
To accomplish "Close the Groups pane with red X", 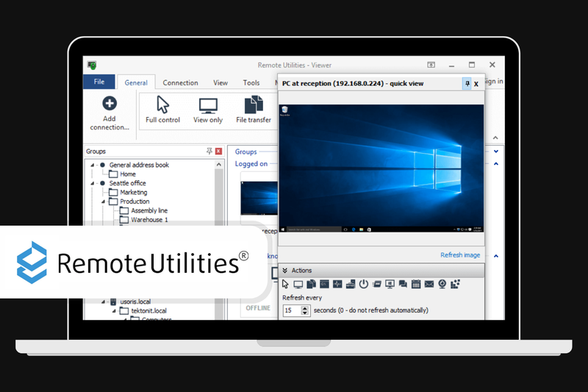I will click(218, 152).
